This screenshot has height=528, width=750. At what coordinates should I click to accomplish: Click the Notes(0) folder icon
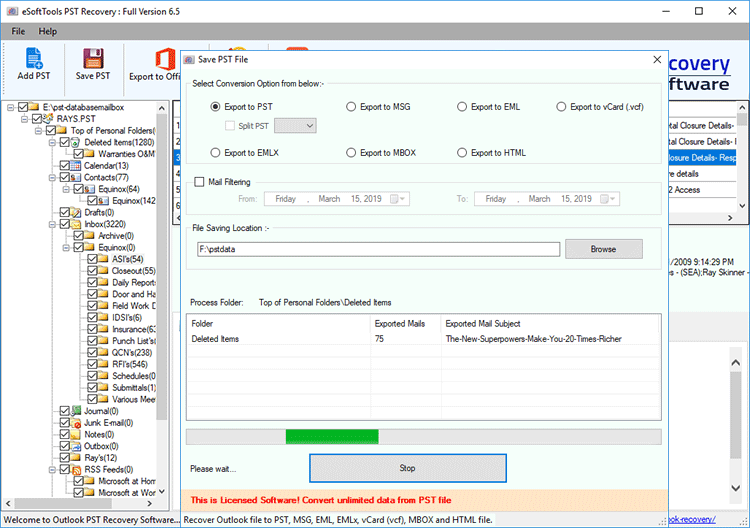coord(76,434)
